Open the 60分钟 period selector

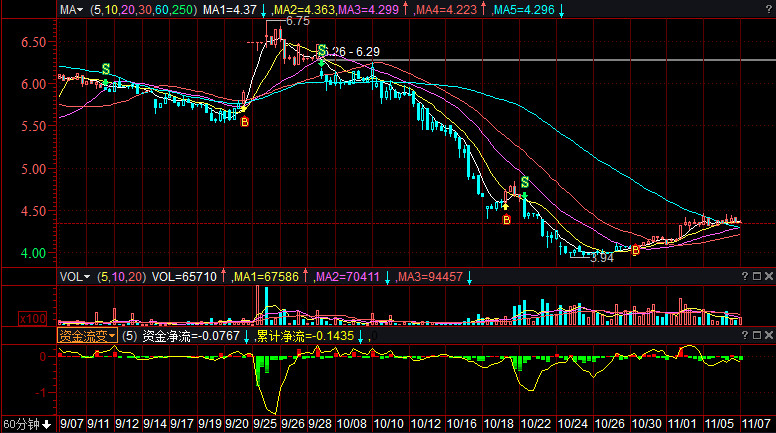[x=26, y=424]
